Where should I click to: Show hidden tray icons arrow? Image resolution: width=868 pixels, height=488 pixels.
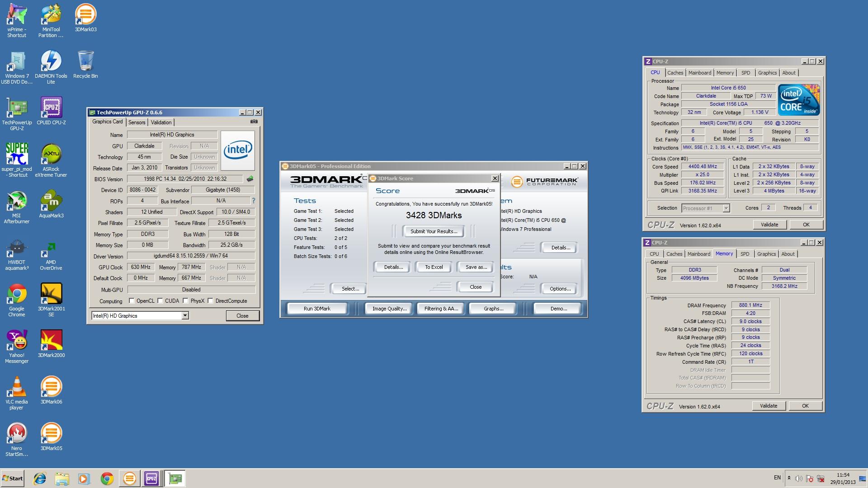click(x=789, y=478)
